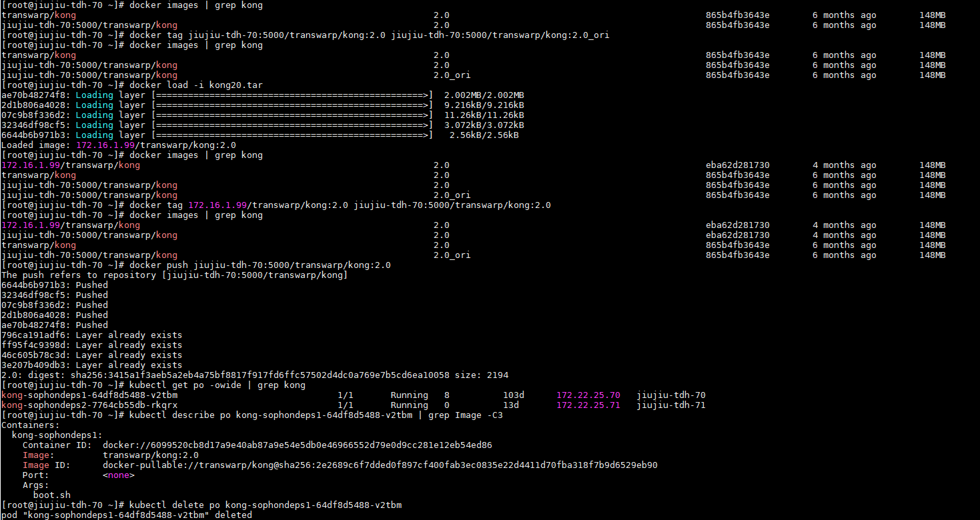Viewport: 980px width, 520px height.
Task: Click the Container ID docker:// value
Action: [297, 445]
